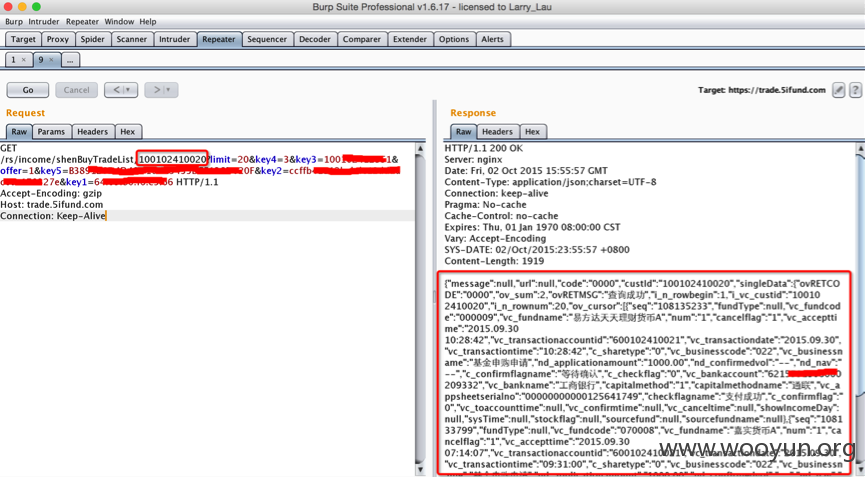
Task: Click the response scrollbar up arrow
Action: (x=859, y=148)
